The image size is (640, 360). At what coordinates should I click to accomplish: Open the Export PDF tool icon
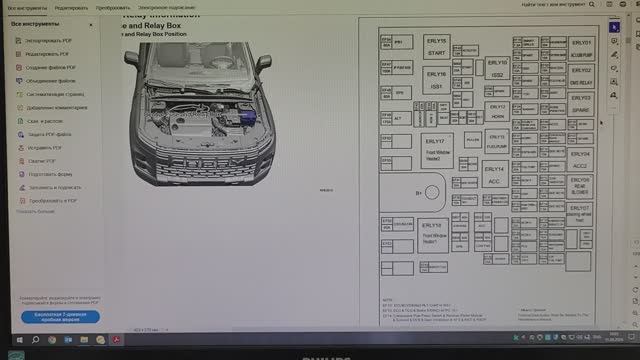18,41
